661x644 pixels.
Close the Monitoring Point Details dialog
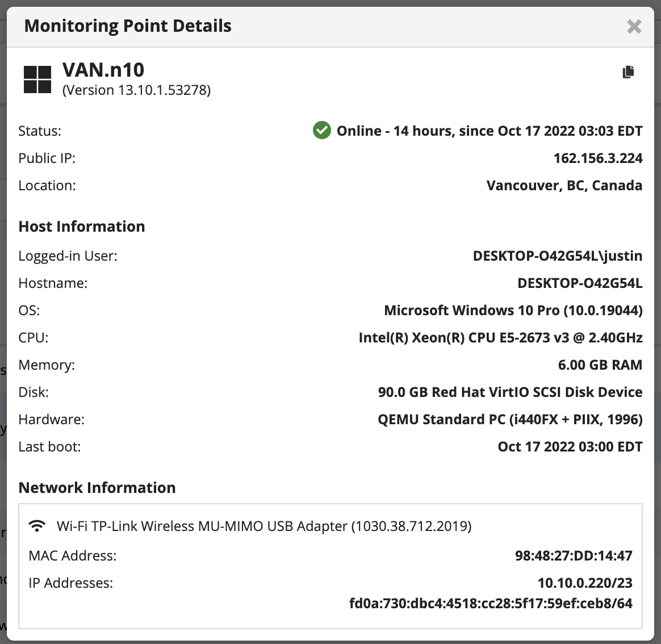point(634,27)
